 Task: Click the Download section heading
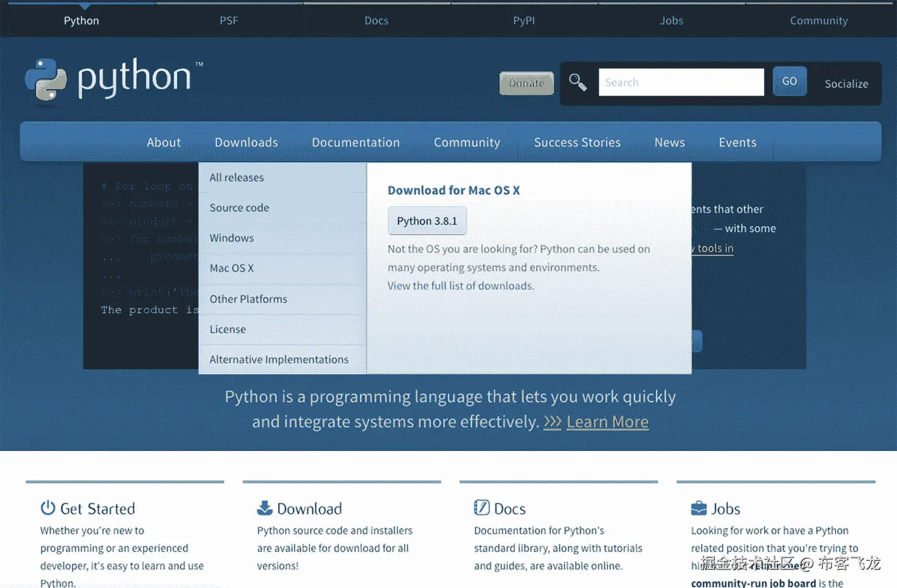309,509
